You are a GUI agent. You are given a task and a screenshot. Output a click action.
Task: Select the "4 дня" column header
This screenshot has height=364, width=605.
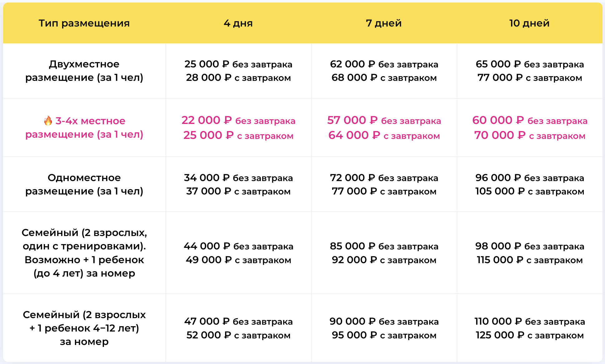click(238, 23)
